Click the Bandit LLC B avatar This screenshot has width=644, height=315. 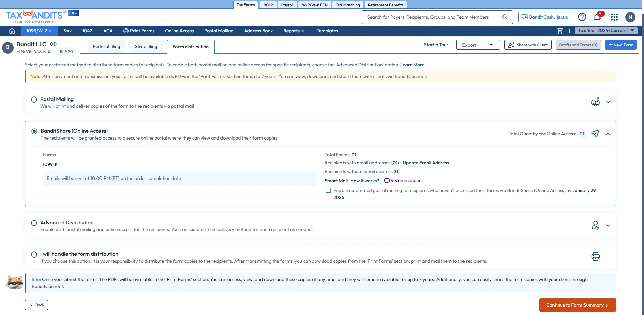tap(8, 48)
